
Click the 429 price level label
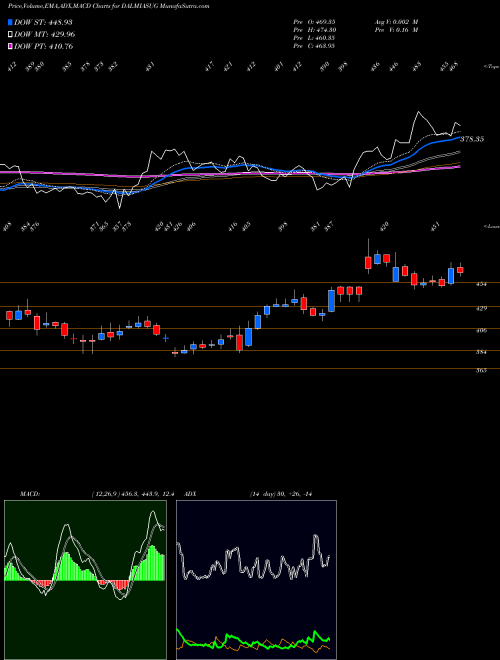click(481, 308)
